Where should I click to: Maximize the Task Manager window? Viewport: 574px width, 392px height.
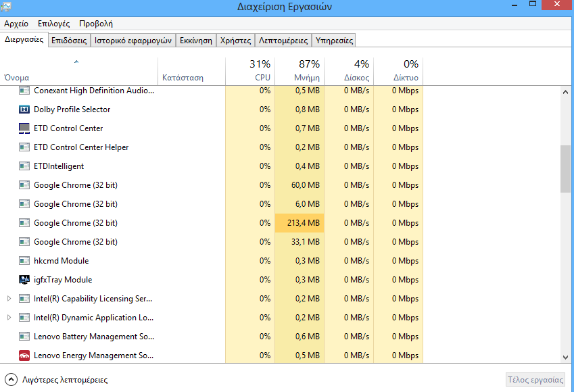tap(533, 4)
